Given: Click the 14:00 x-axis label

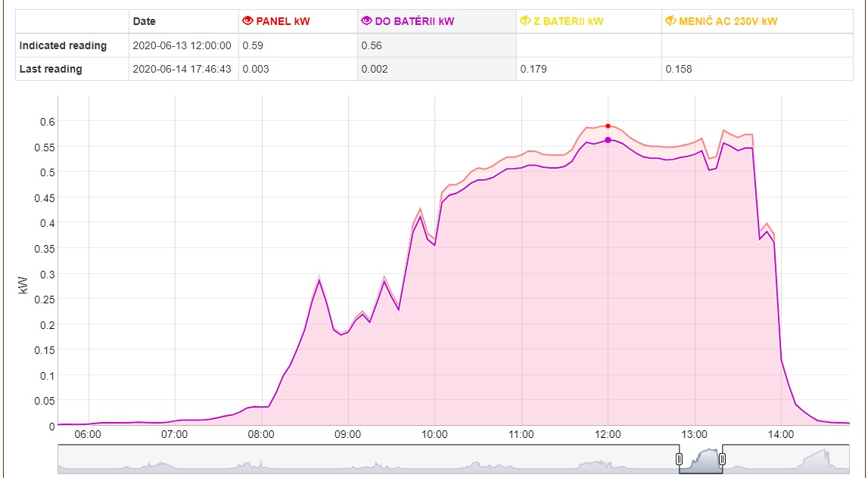Looking at the screenshot, I should click(781, 435).
